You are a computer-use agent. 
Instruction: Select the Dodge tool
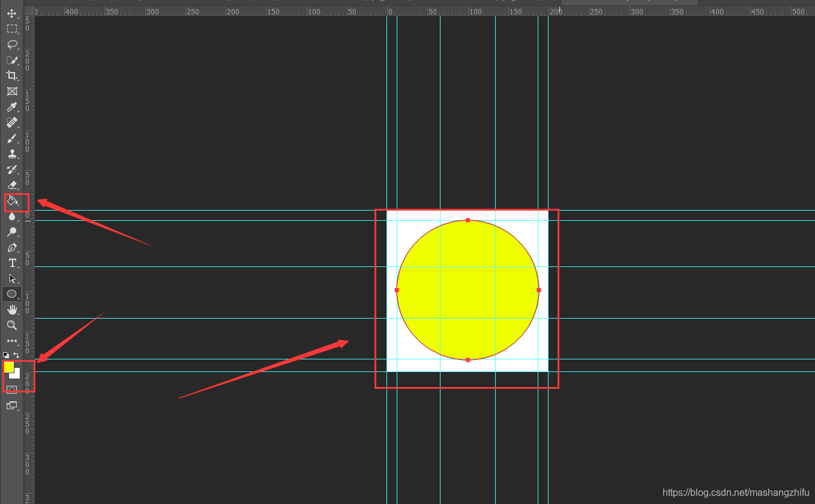pos(11,232)
